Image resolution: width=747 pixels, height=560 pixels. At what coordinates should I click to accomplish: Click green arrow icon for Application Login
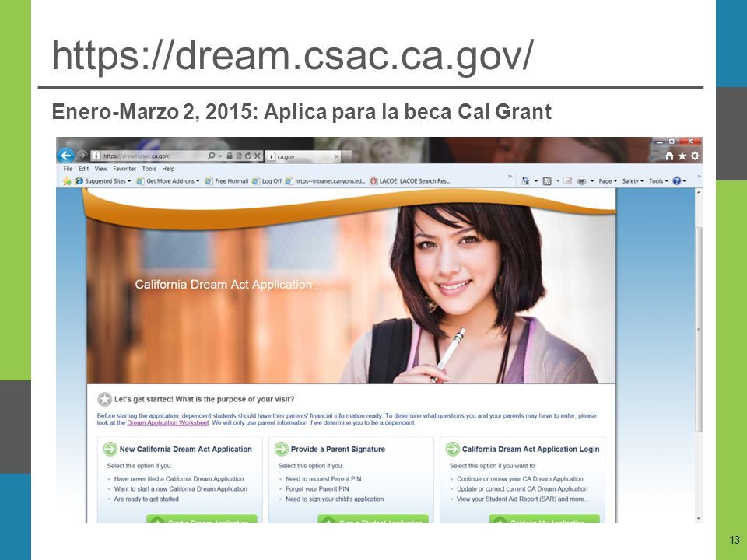[x=453, y=449]
